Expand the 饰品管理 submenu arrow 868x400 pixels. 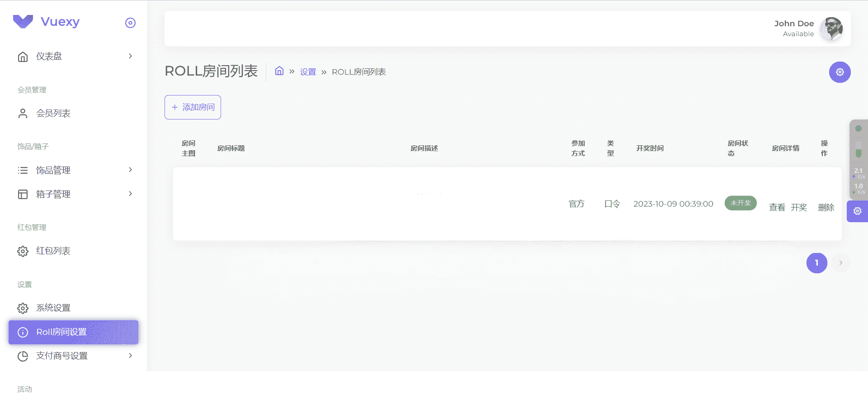(x=130, y=170)
